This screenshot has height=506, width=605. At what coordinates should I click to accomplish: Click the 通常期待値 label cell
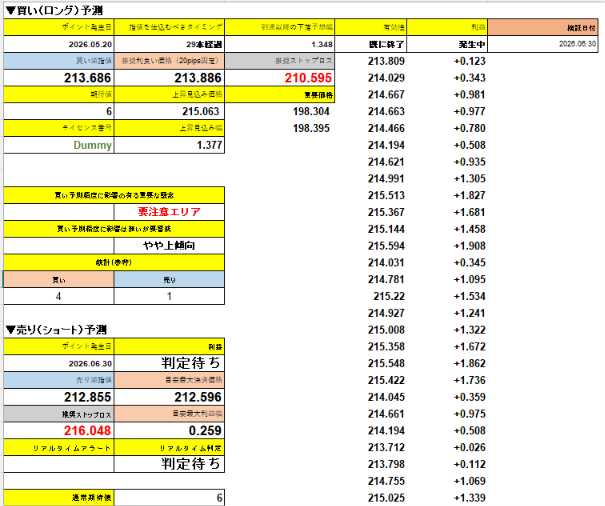coord(59,498)
